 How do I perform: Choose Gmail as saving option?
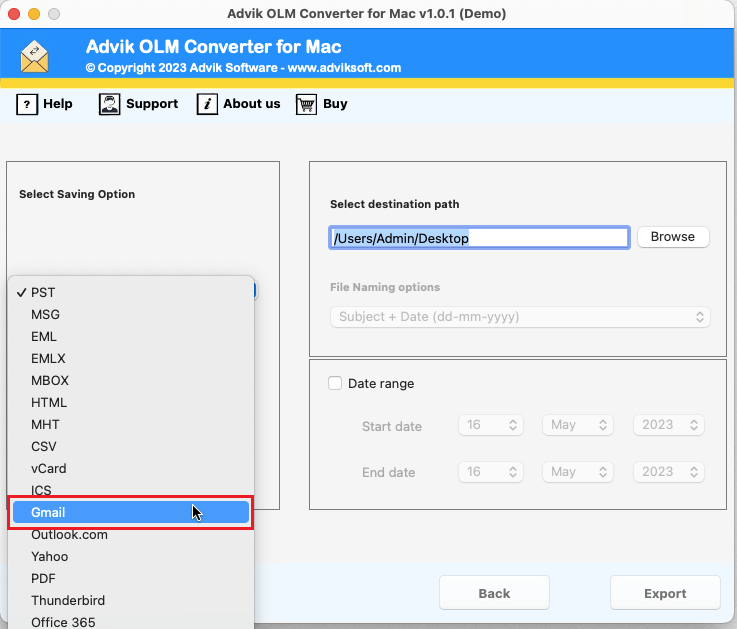coord(130,512)
